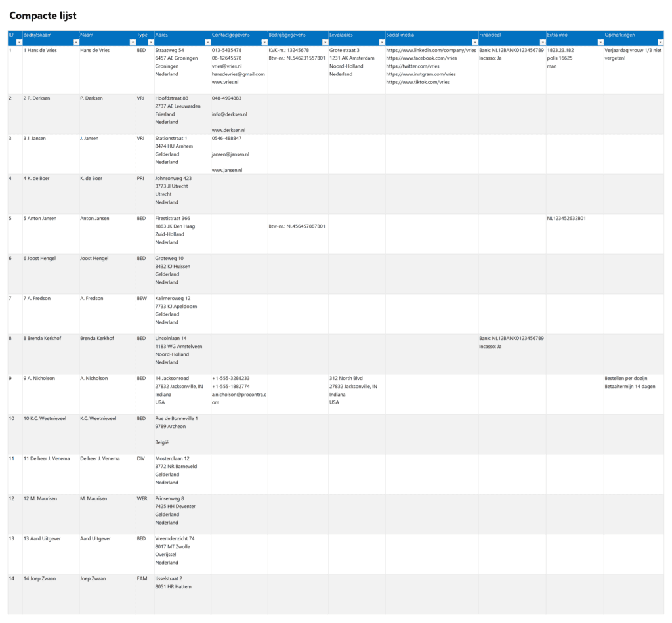Click the Adres column filter icon
Viewport: 672px width, 623px height.
coord(207,42)
